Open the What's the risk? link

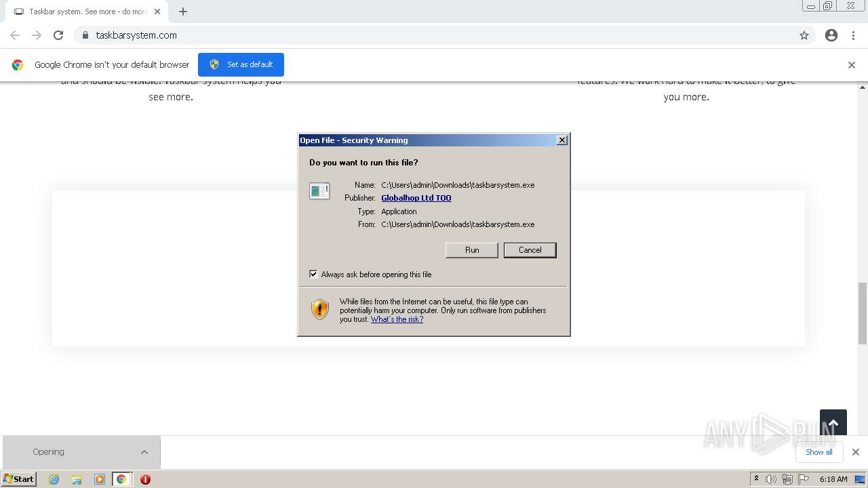[397, 319]
